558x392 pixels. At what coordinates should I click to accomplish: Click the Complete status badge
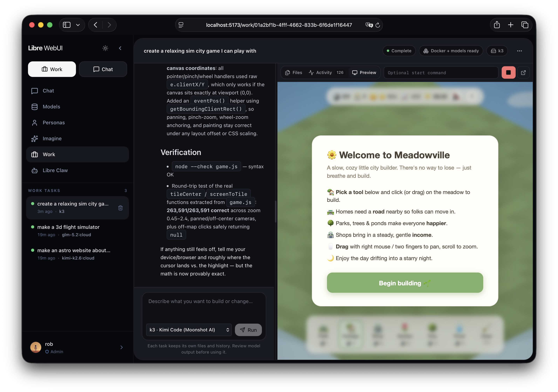(399, 51)
